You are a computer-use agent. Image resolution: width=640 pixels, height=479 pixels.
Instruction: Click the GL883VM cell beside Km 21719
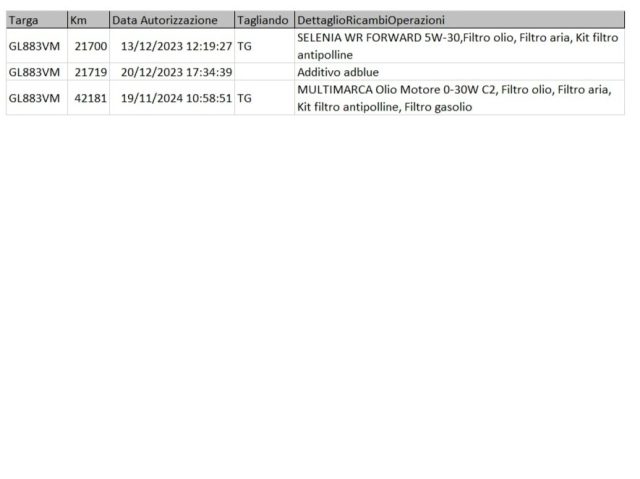pos(37,72)
